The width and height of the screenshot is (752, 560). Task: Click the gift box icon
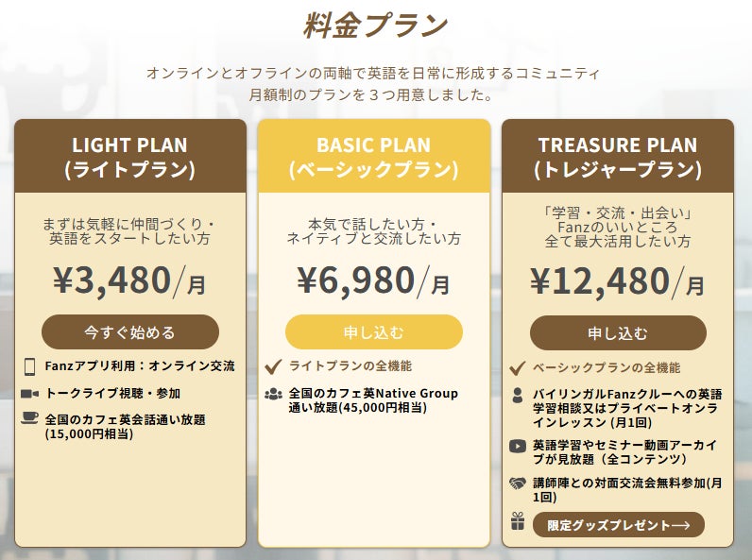[517, 522]
